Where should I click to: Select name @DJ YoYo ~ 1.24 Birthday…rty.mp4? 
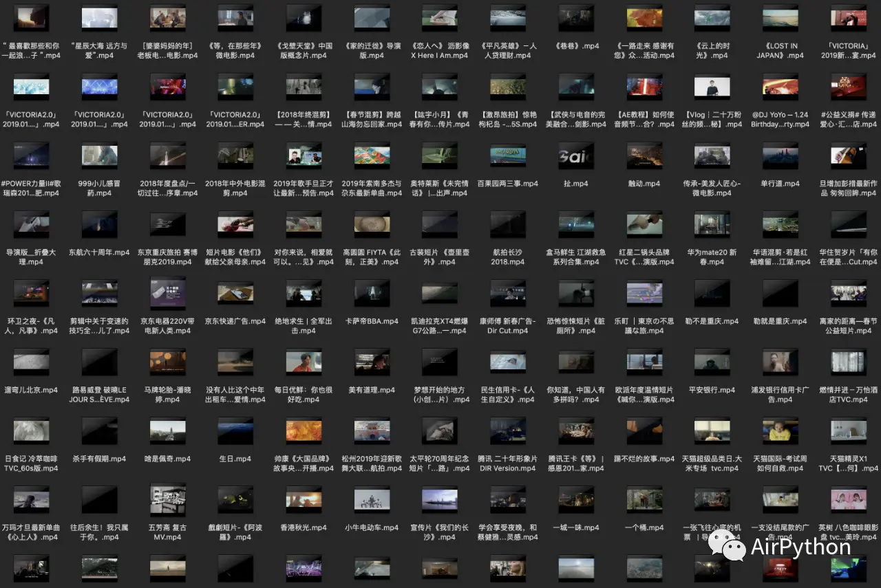coord(781,120)
